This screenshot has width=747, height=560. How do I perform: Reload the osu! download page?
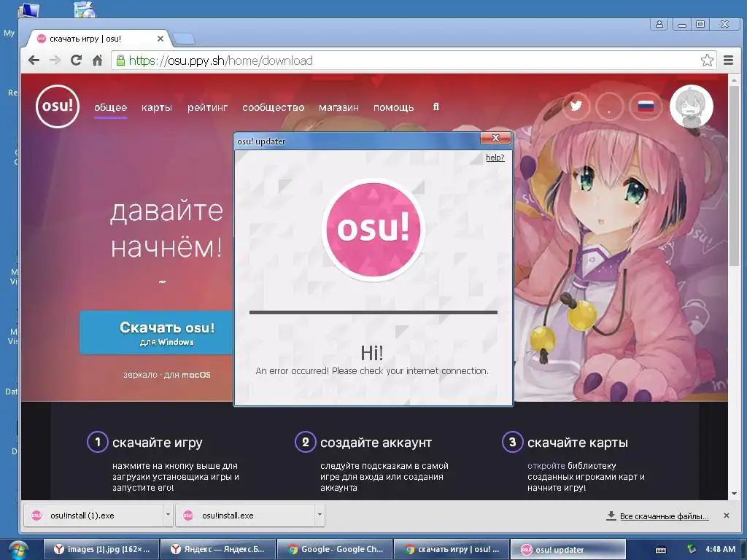pos(76,61)
